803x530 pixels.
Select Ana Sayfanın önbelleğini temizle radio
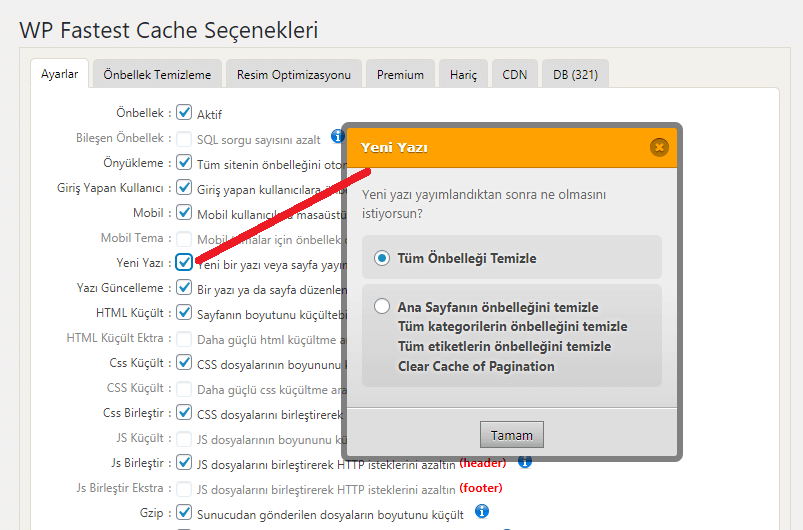click(382, 306)
